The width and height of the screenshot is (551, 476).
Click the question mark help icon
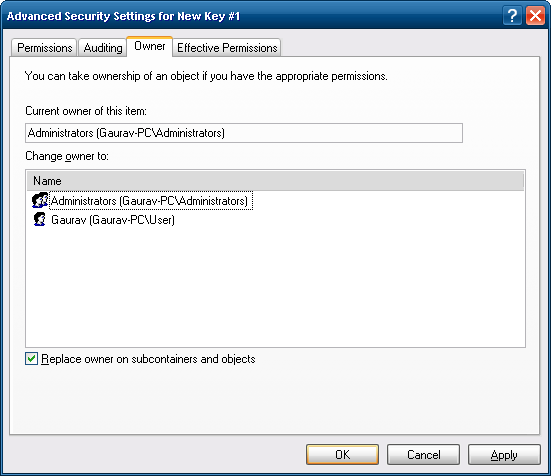pyautogui.click(x=512, y=16)
